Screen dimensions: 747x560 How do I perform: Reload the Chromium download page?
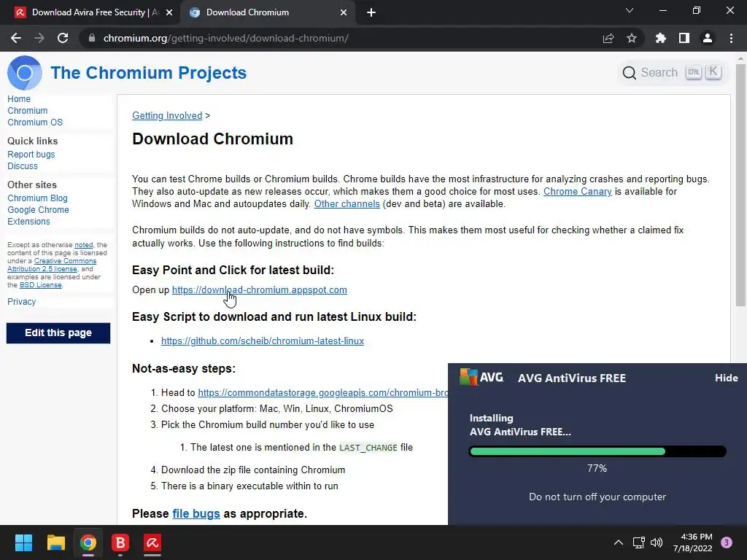[63, 38]
